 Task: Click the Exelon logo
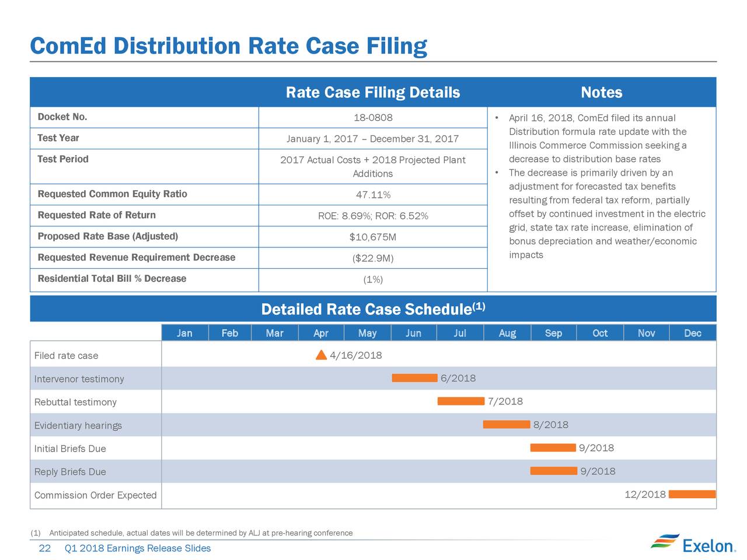[693, 543]
